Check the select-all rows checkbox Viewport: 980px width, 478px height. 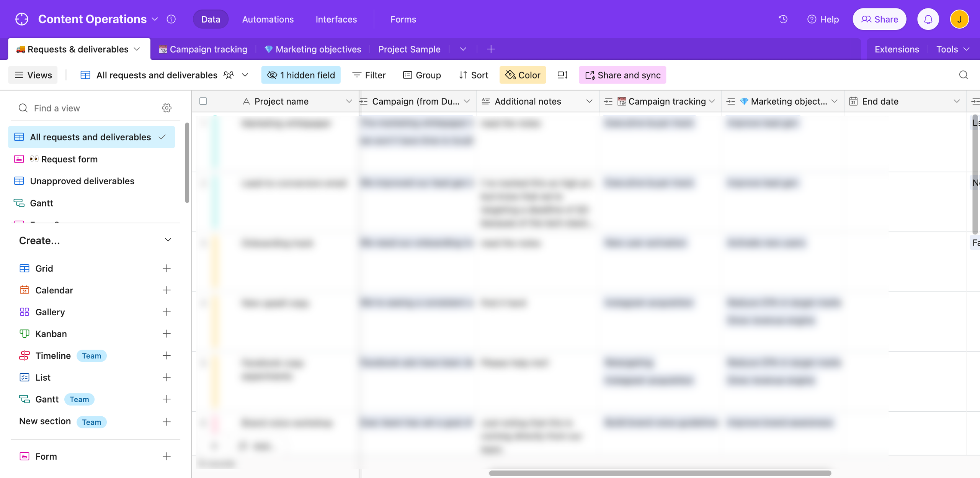pos(203,101)
